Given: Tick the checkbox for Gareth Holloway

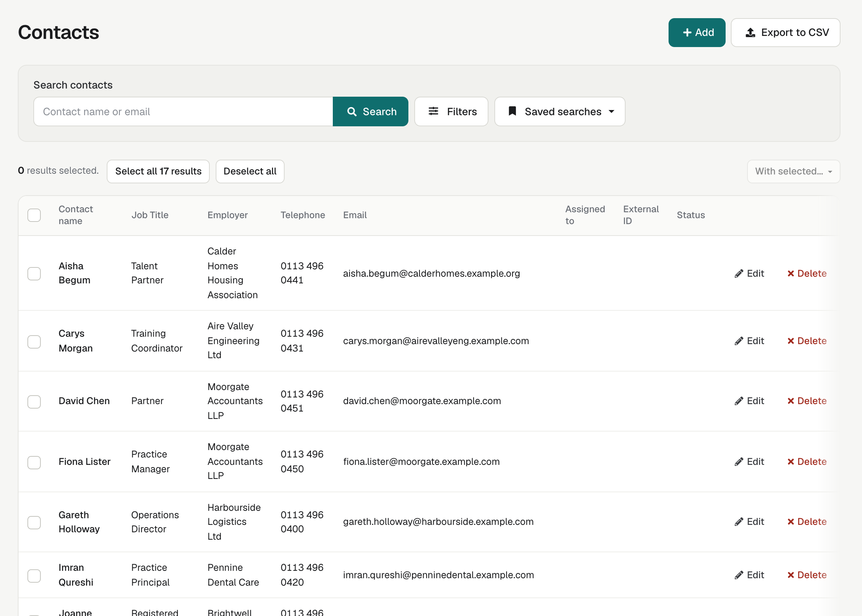Looking at the screenshot, I should (34, 522).
